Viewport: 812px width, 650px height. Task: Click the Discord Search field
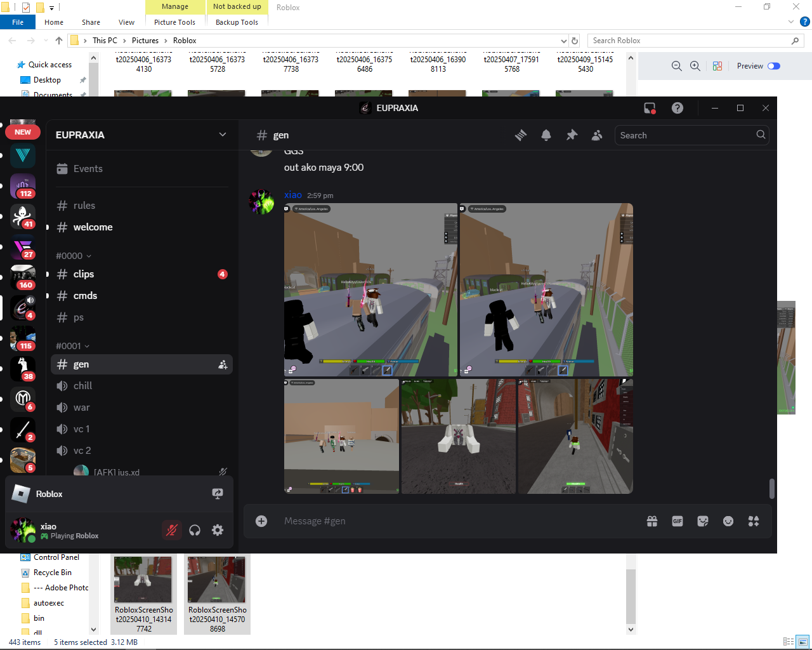pyautogui.click(x=691, y=135)
